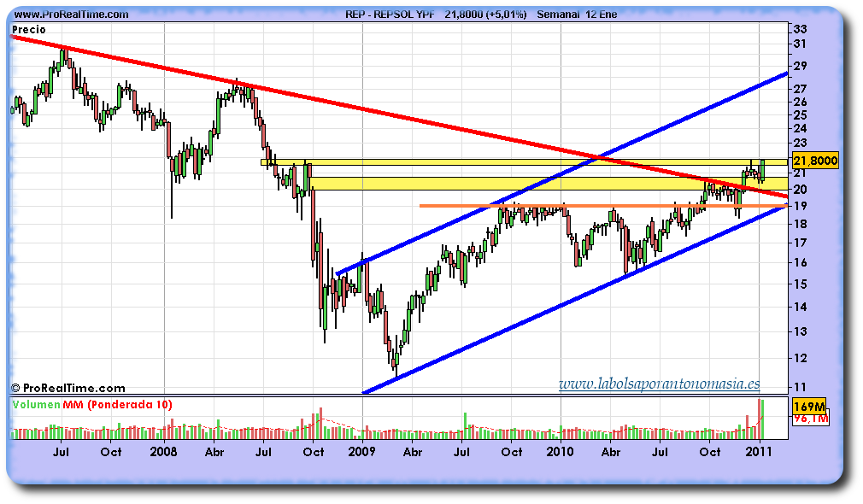The height and width of the screenshot is (504, 863).
Task: Select the lower blue channel line
Action: pos(575,299)
